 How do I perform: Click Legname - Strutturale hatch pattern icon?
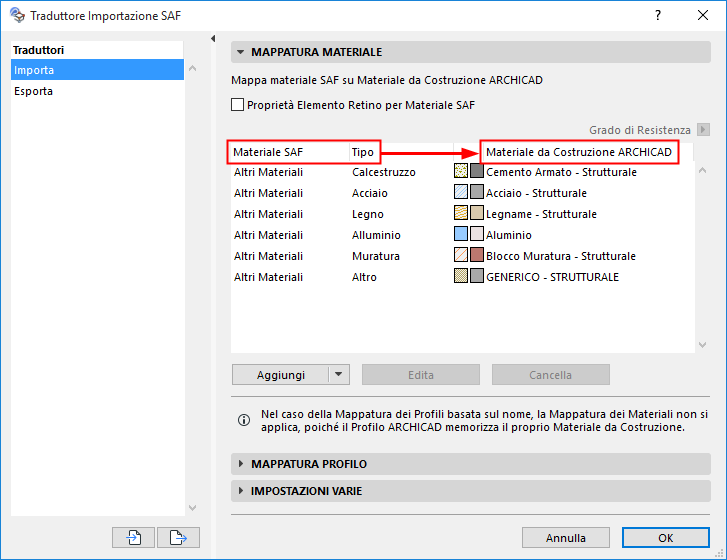(461, 213)
